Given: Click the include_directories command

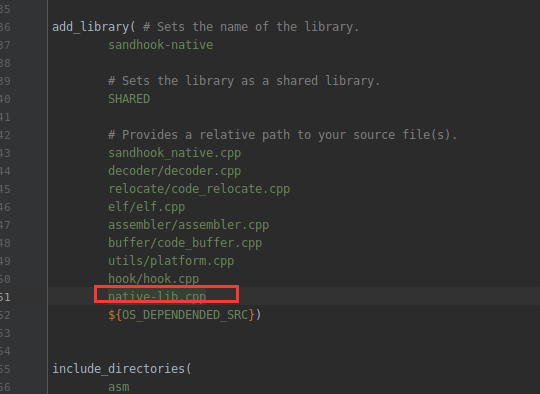Looking at the screenshot, I should pos(119,369).
